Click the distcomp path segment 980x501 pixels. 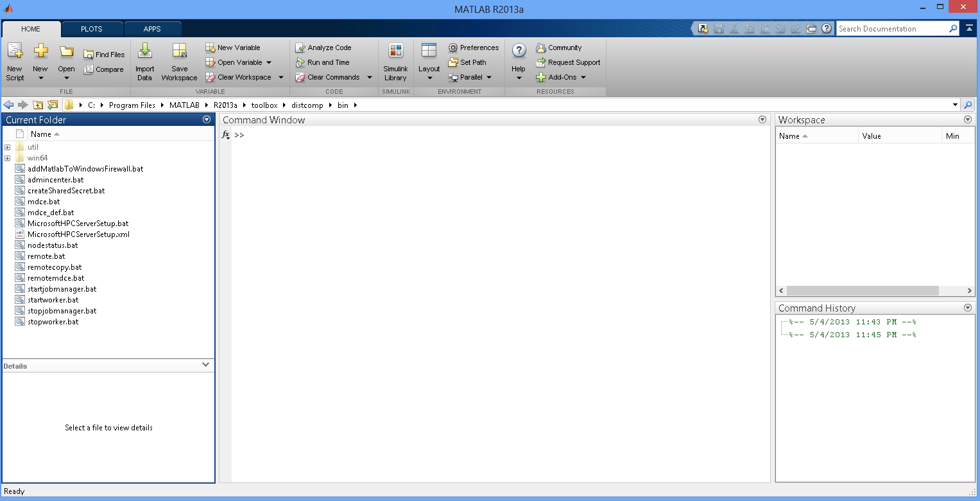point(307,105)
